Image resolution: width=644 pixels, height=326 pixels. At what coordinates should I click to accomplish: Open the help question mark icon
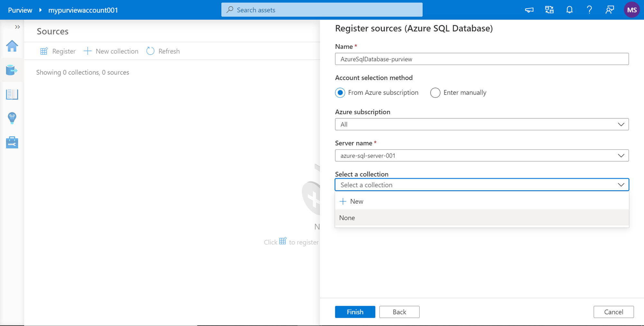589,10
